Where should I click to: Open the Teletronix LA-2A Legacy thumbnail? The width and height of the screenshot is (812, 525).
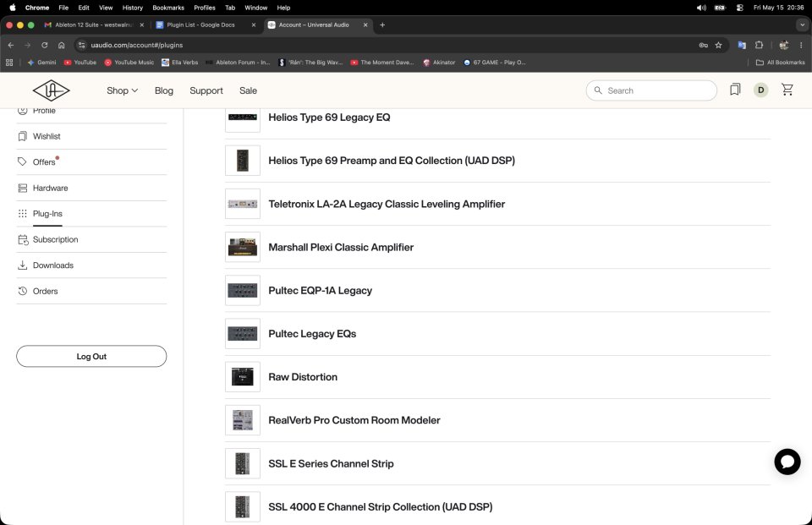click(243, 204)
